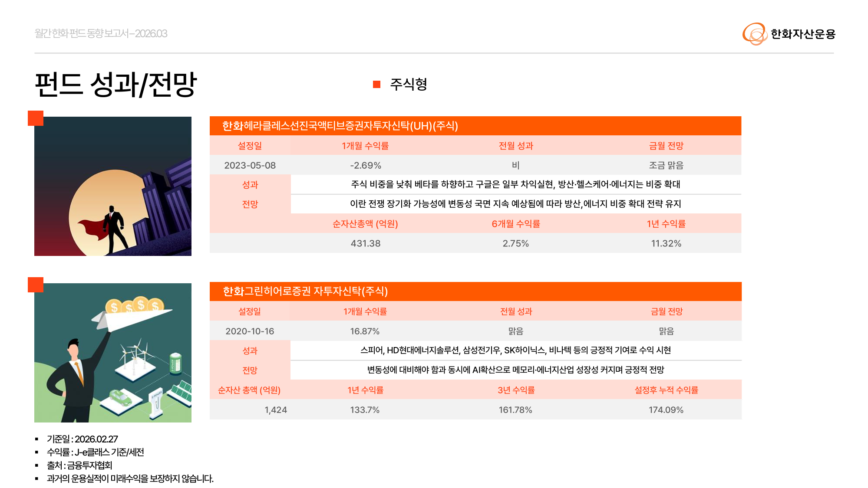Viewport: 868px width, 488px height.
Task: Click the orange square above the superhero image
Action: click(36, 118)
